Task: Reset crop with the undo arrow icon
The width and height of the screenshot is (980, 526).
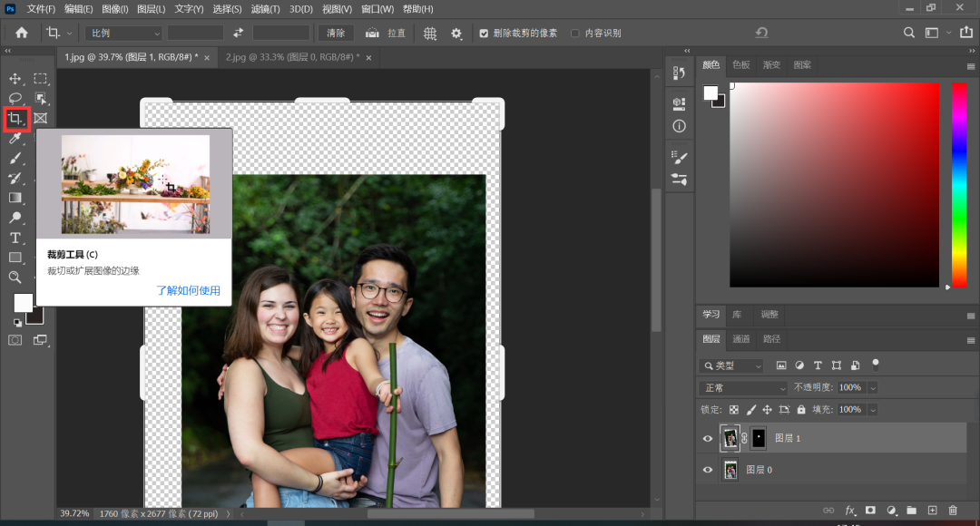Action: point(761,33)
